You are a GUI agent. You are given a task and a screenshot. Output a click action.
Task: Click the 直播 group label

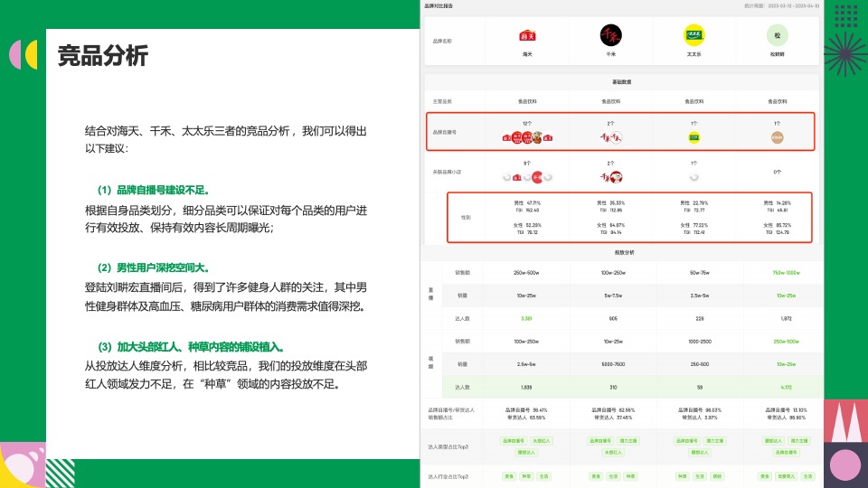pos(430,294)
